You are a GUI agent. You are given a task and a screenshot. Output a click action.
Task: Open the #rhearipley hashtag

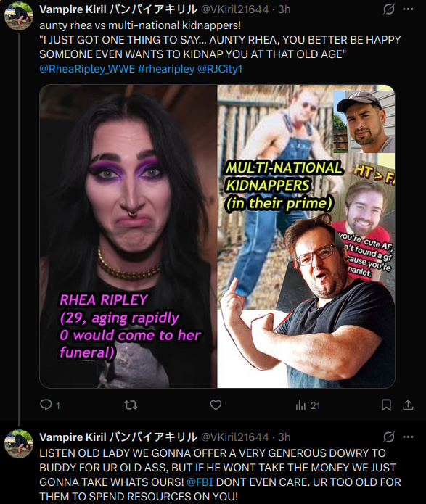coord(166,69)
